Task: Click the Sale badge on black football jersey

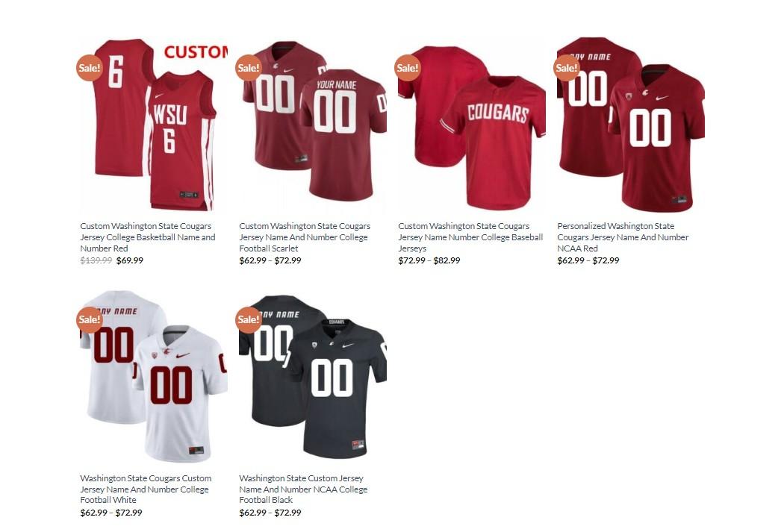Action: pyautogui.click(x=248, y=319)
